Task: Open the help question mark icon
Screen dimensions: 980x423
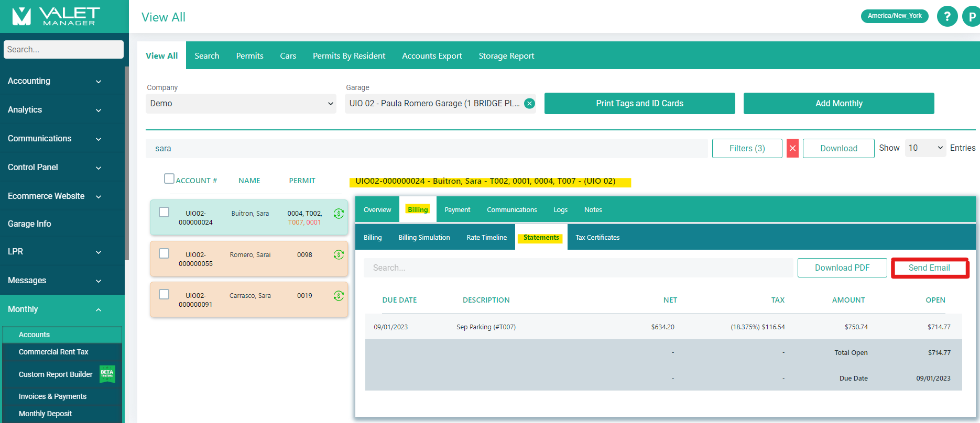Action: pyautogui.click(x=947, y=16)
